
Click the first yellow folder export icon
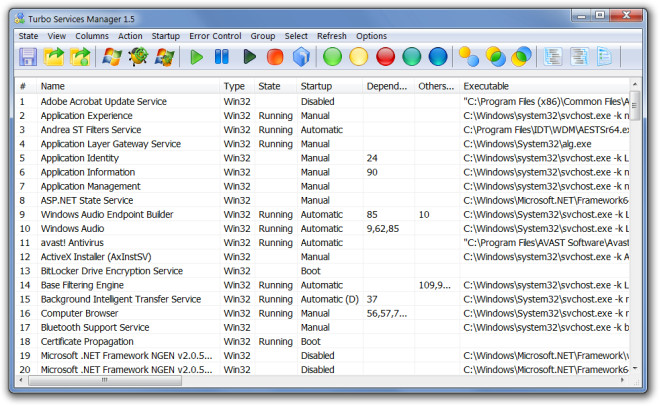pyautogui.click(x=54, y=57)
